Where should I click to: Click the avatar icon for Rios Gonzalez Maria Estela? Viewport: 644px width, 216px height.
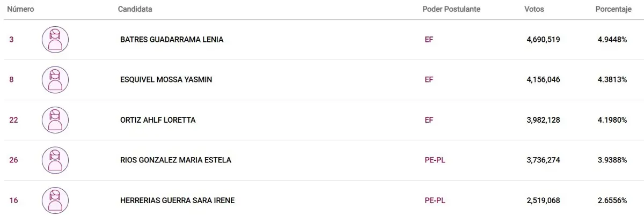tap(55, 160)
